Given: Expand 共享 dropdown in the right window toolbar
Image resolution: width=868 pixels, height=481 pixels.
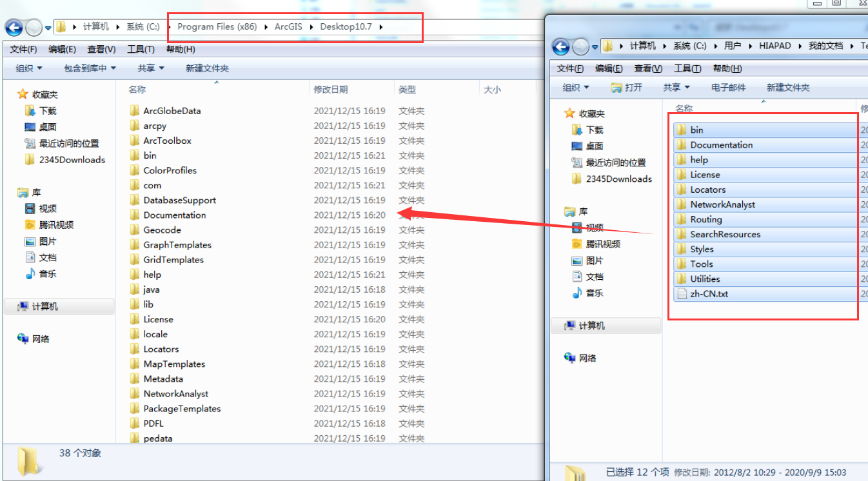Looking at the screenshot, I should pos(676,88).
